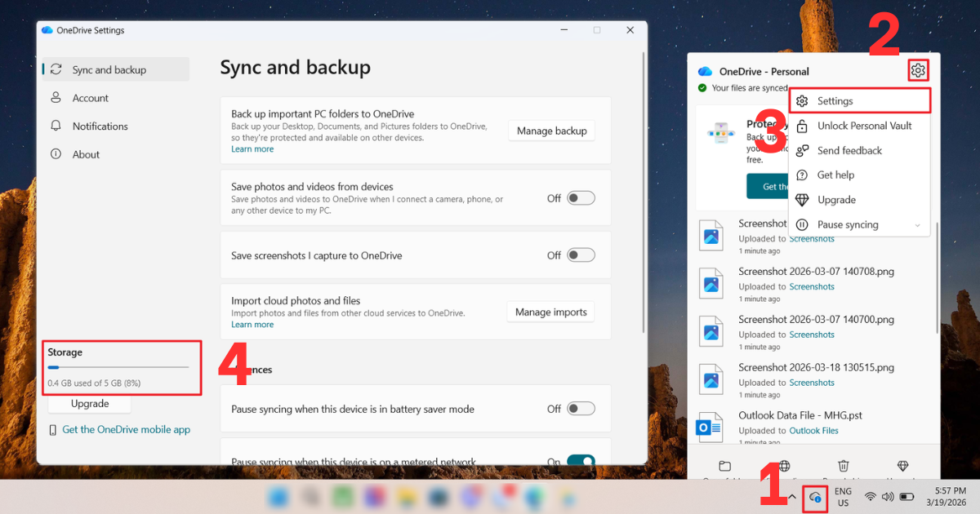Open the gear menu in OneDrive flyout
The width and height of the screenshot is (980, 514).
tap(918, 71)
